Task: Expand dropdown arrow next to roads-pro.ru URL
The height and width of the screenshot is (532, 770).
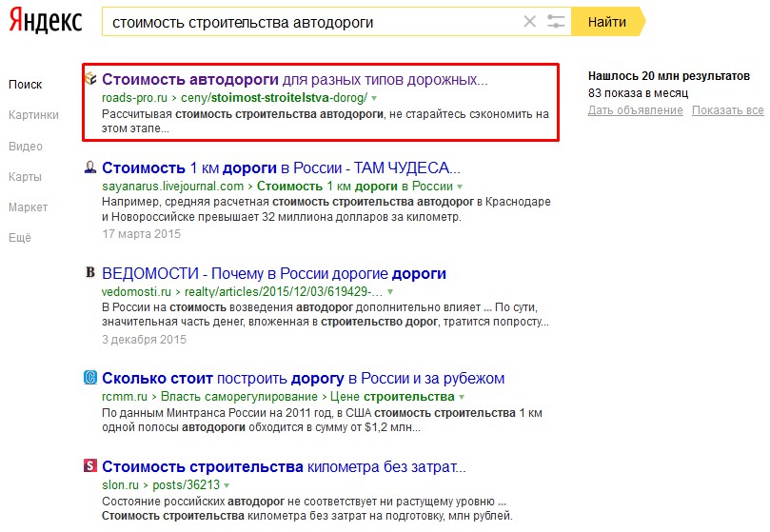Action: [x=374, y=98]
